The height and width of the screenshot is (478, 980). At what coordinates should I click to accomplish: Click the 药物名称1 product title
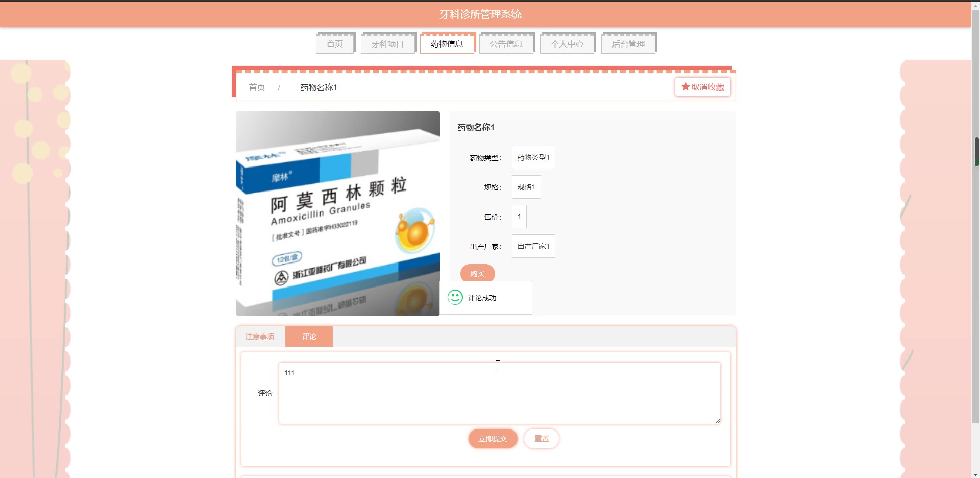click(476, 127)
